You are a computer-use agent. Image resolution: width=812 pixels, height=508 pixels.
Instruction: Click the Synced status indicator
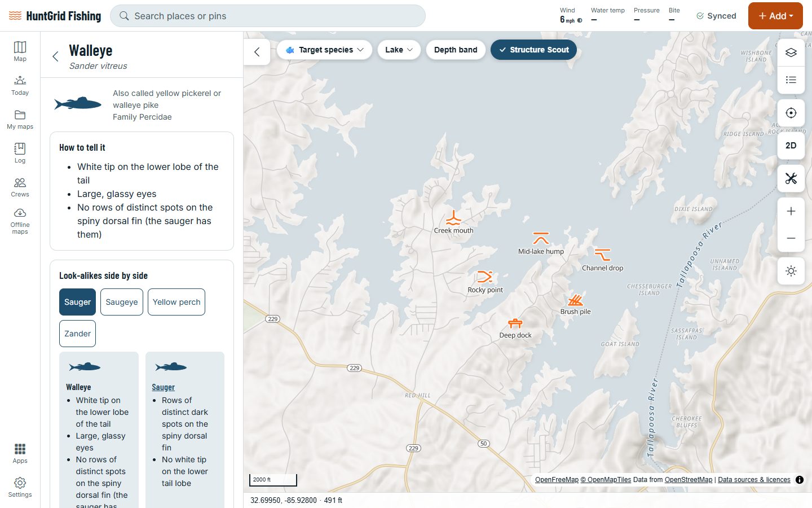click(716, 16)
